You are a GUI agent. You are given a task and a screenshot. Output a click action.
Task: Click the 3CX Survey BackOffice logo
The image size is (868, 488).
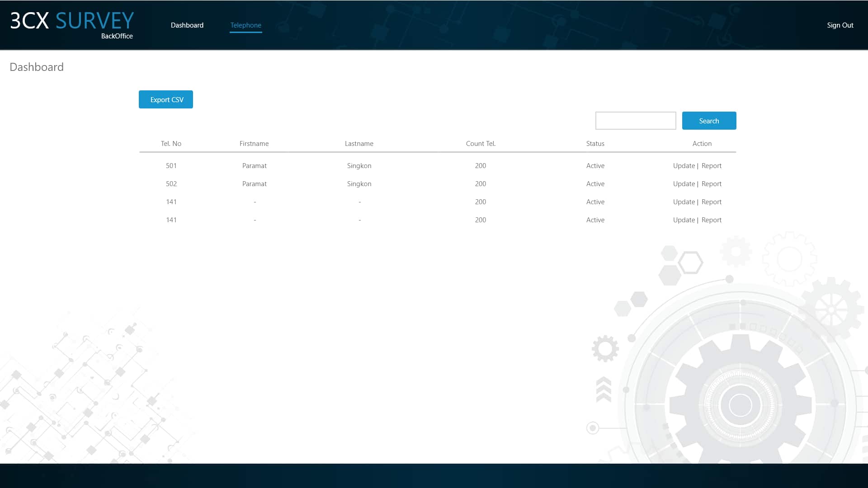(x=71, y=25)
